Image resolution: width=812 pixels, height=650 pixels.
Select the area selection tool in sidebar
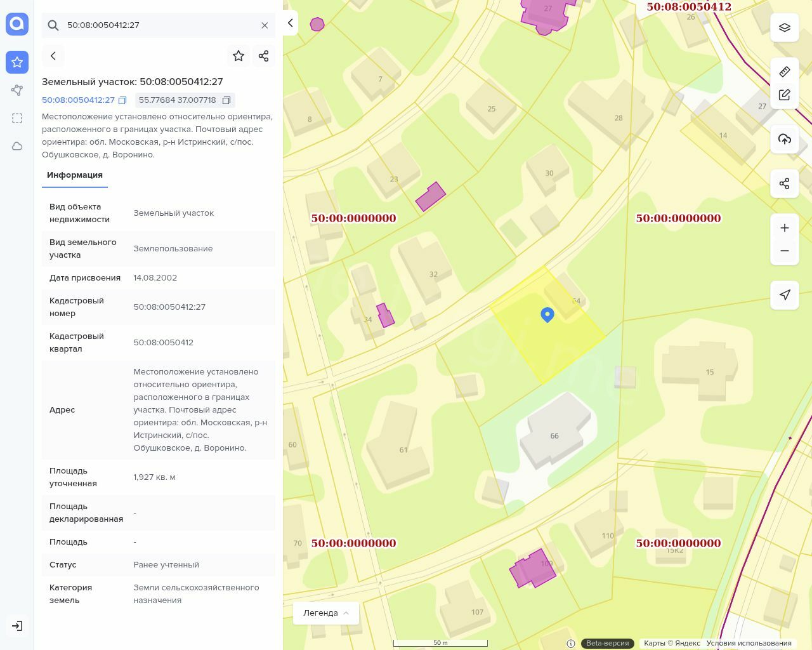(17, 118)
